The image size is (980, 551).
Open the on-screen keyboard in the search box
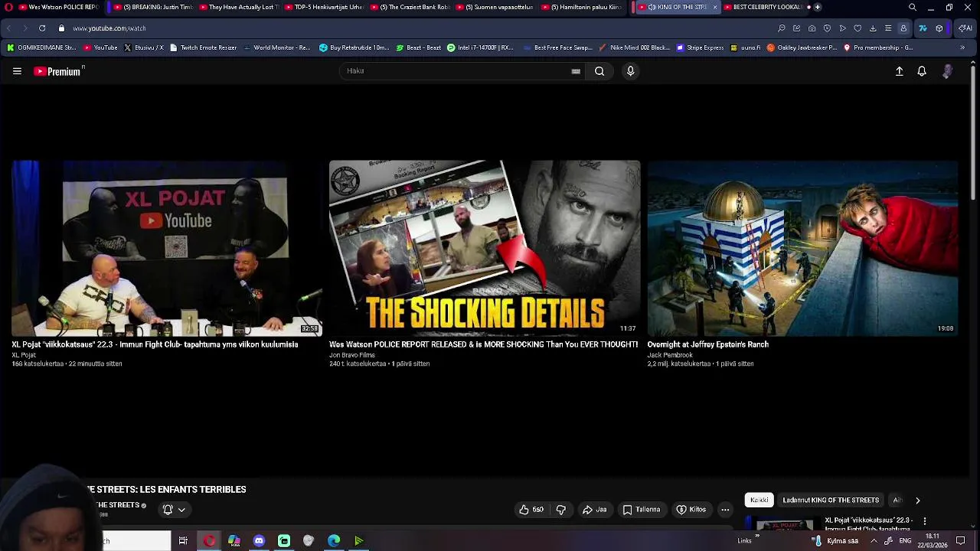click(x=576, y=71)
